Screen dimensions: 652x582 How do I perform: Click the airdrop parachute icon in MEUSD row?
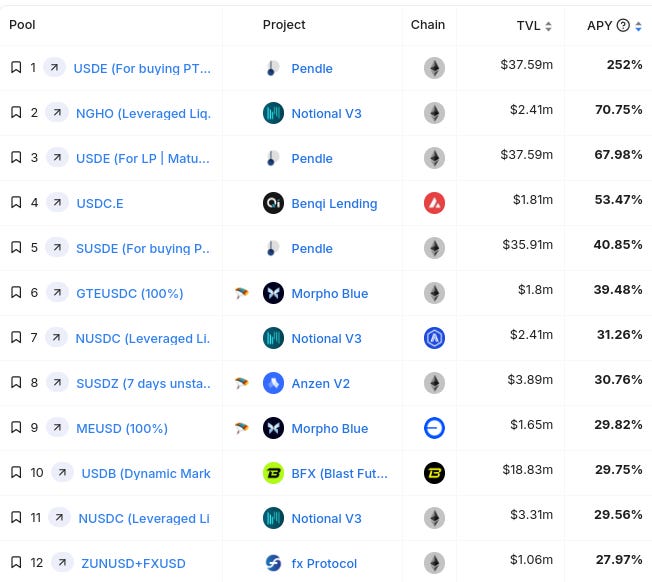tap(241, 428)
